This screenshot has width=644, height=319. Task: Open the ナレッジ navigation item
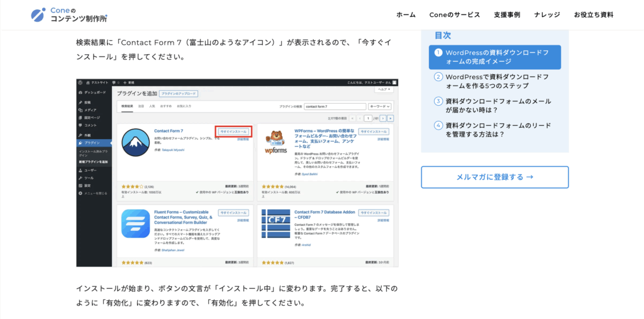click(x=547, y=15)
